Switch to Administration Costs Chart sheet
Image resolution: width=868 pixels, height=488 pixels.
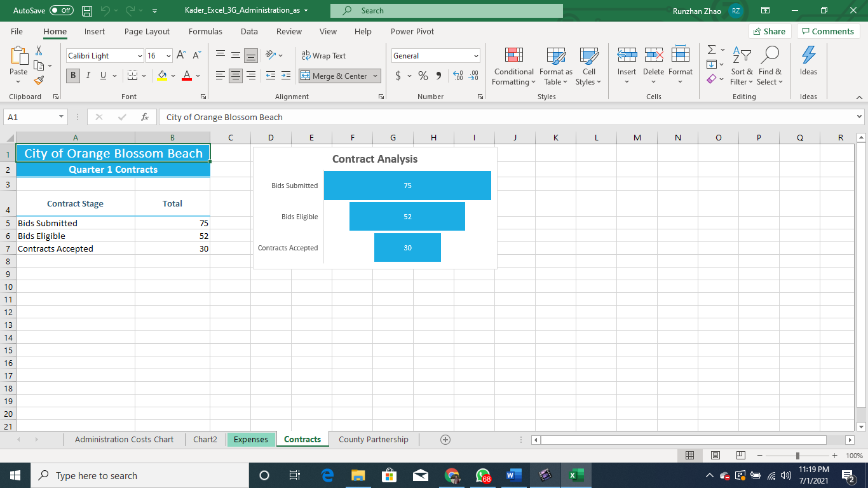(x=124, y=440)
